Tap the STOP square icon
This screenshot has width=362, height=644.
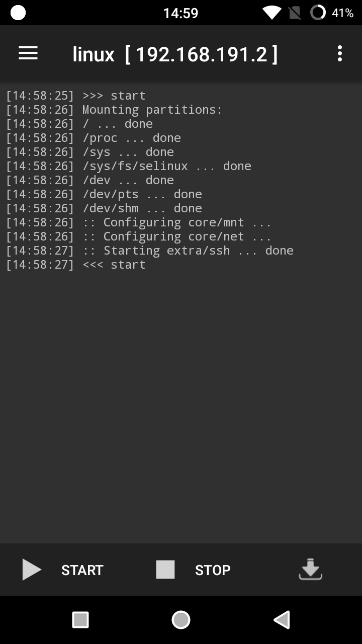pyautogui.click(x=165, y=570)
